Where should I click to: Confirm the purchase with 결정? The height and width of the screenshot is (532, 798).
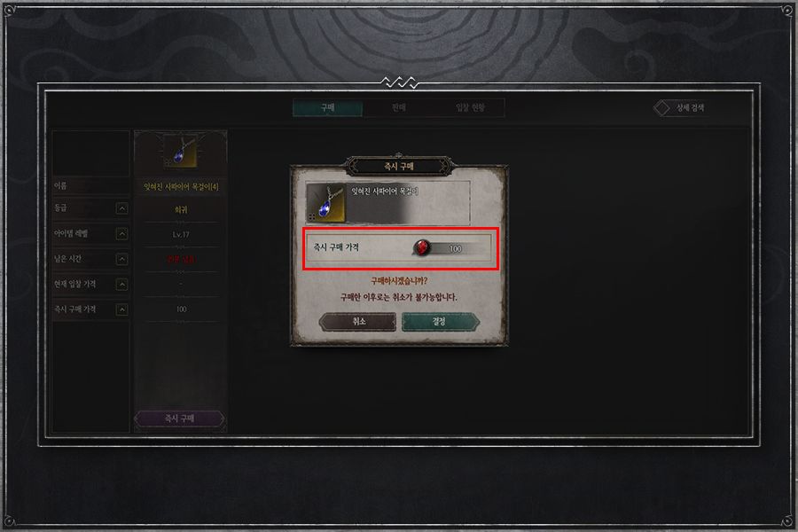(440, 322)
